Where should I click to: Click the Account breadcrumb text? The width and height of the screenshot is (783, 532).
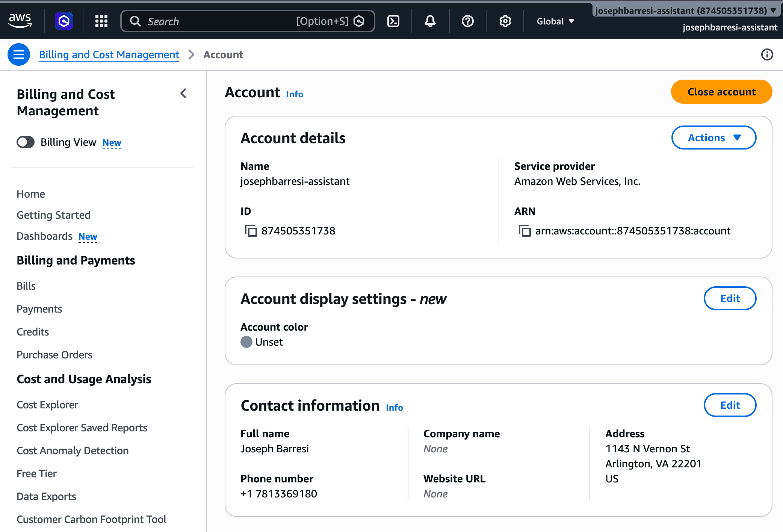(223, 54)
